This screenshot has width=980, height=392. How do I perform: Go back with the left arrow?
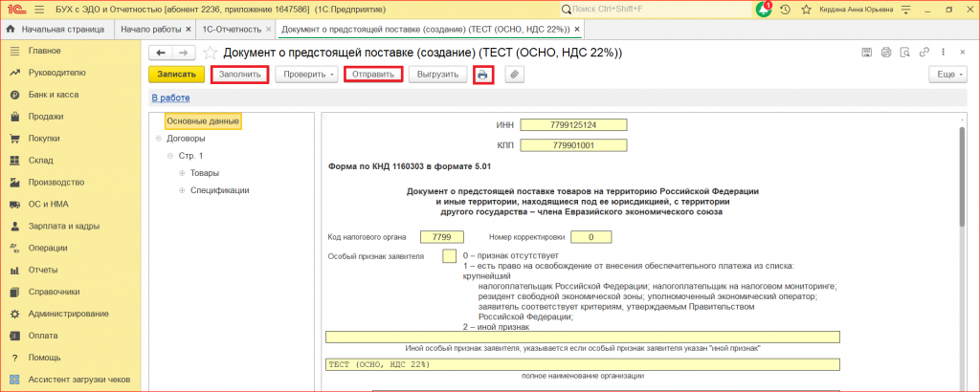click(x=161, y=53)
